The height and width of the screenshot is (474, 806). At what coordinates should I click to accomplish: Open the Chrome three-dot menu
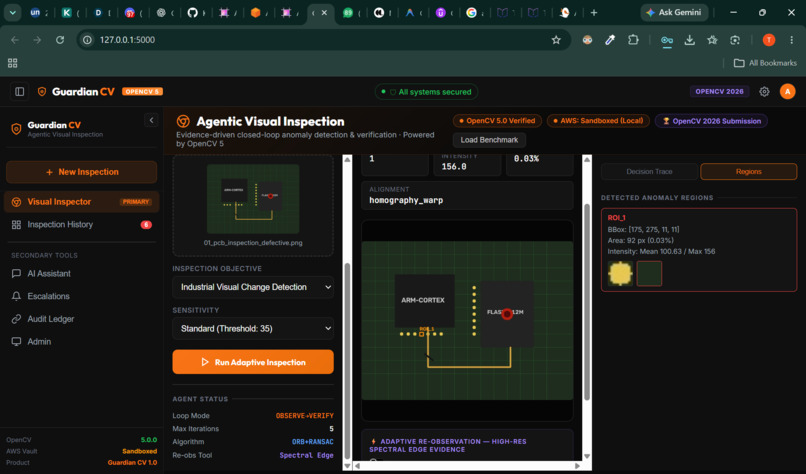click(792, 40)
